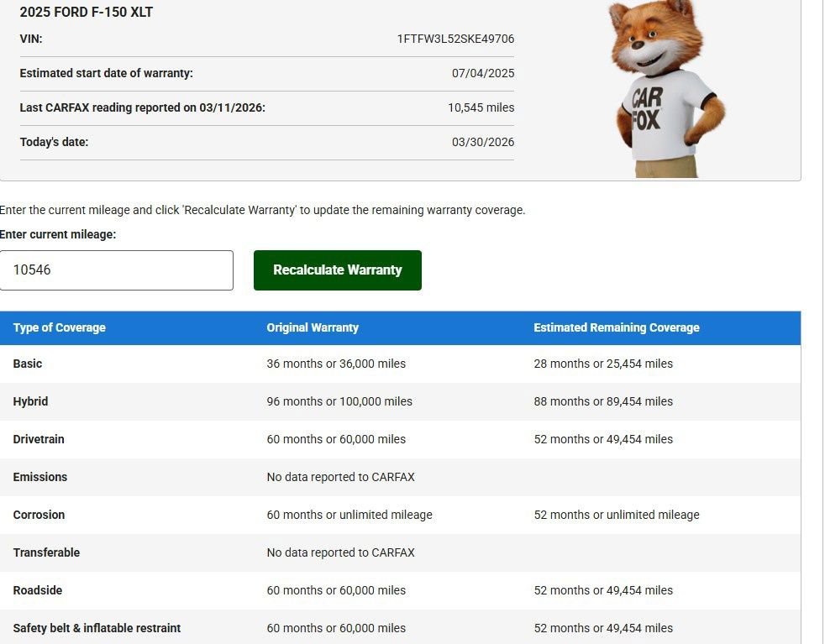
Task: Click the Emissions coverage row label
Action: click(40, 477)
